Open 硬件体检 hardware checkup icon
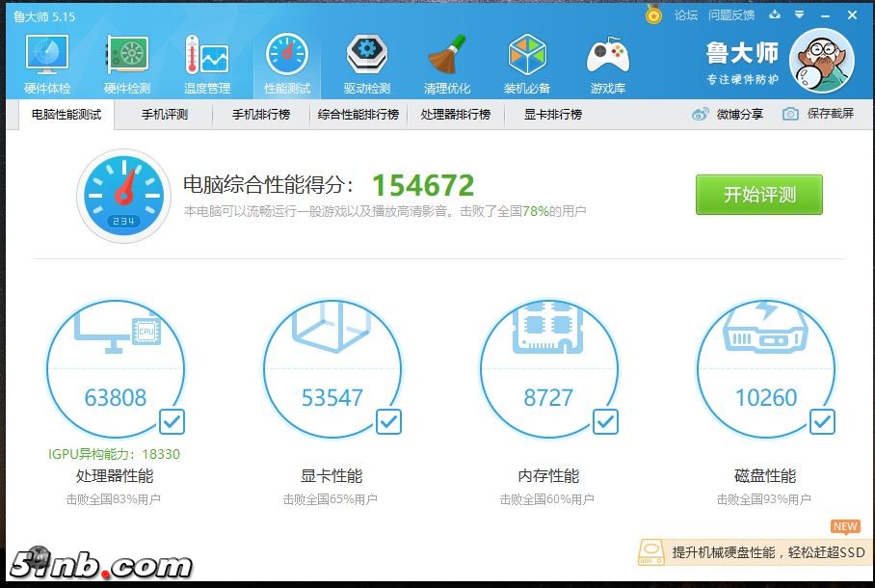This screenshot has width=875, height=588. coord(46,64)
